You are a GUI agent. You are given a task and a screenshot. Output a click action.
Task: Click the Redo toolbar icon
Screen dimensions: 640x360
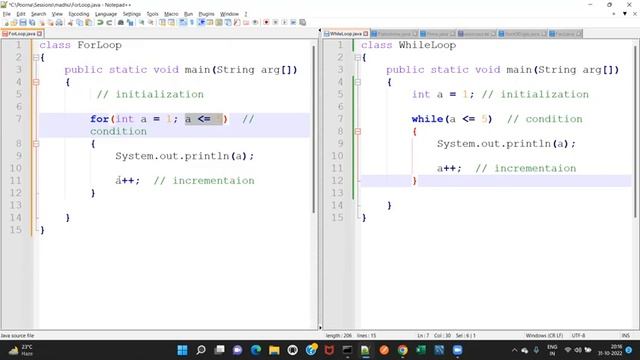coord(109,22)
